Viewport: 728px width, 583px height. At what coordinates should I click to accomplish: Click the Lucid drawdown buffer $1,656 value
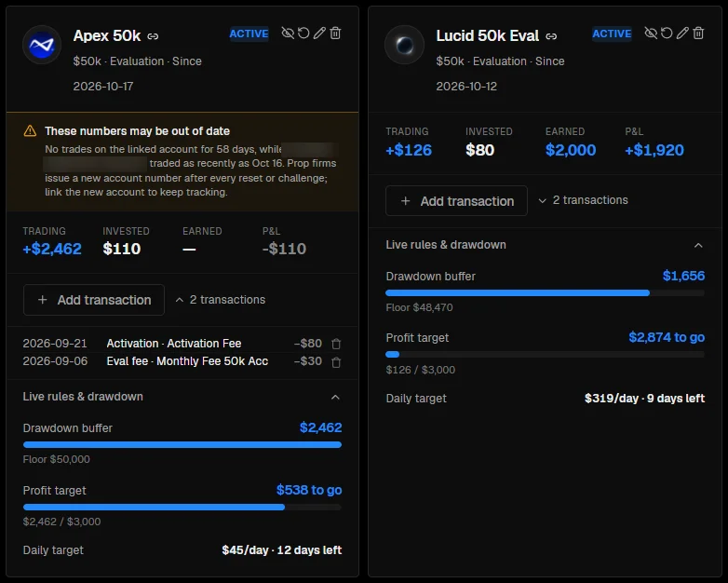click(x=684, y=276)
